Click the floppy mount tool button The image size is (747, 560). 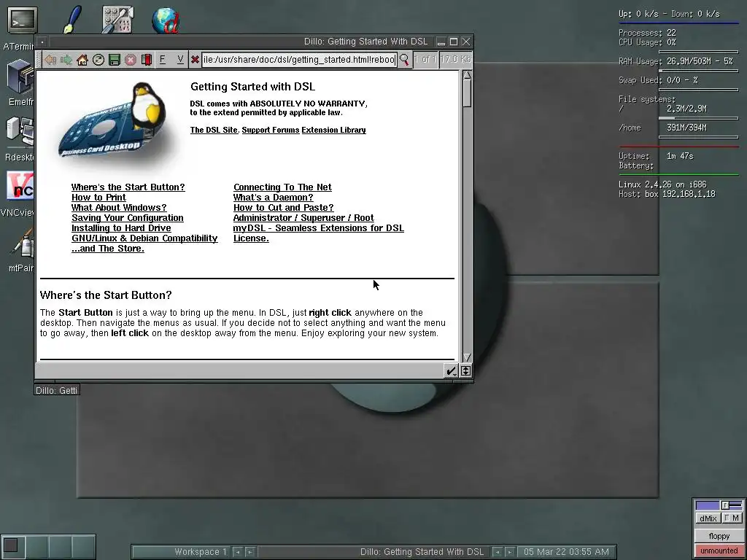pos(719,536)
